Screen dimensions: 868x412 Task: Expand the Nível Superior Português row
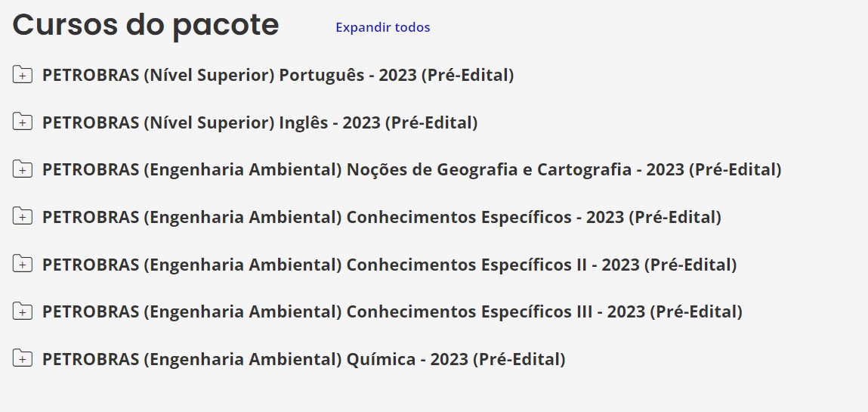click(x=23, y=74)
